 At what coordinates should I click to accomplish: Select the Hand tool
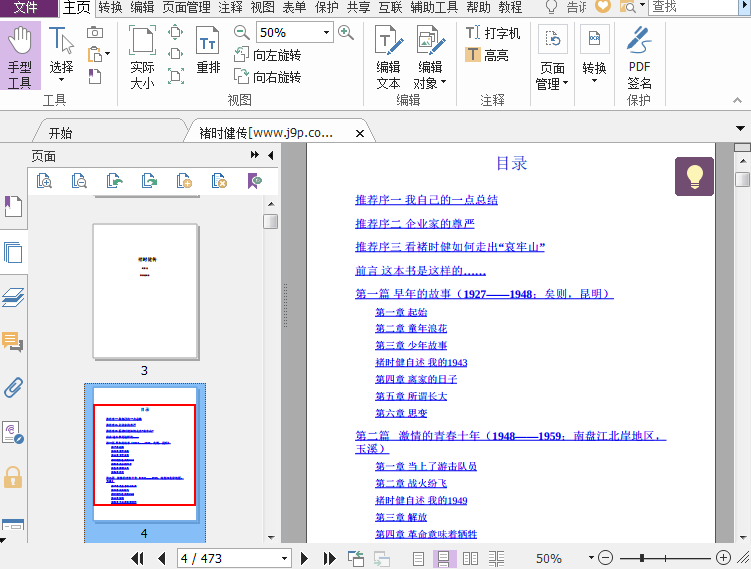(x=20, y=56)
